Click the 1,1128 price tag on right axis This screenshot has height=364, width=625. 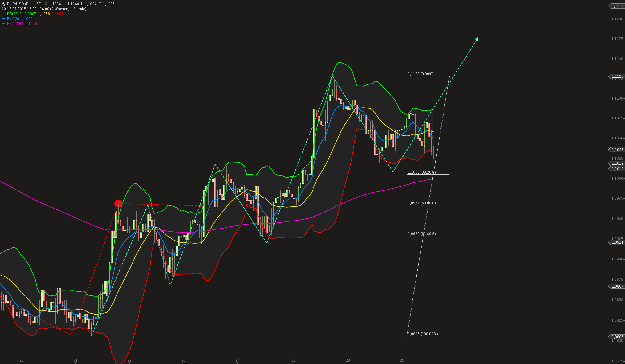pos(617,76)
